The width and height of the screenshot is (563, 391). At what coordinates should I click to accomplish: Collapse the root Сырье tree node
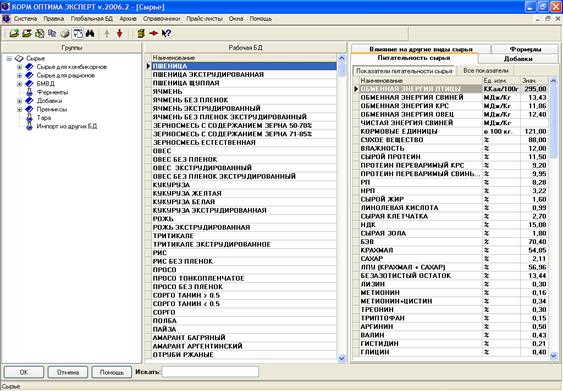pyautogui.click(x=9, y=58)
